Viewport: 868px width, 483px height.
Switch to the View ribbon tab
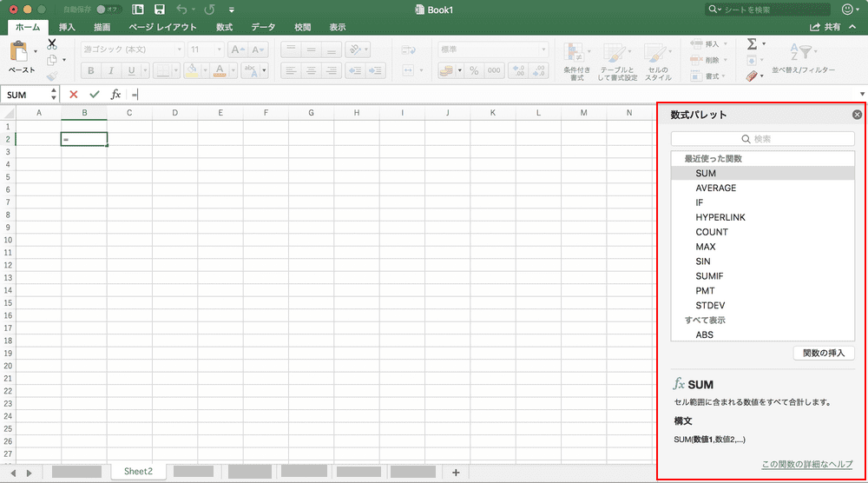[x=338, y=27]
